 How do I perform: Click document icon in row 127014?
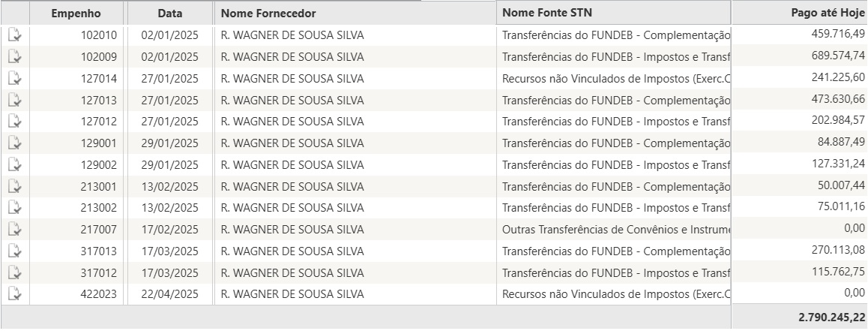pyautogui.click(x=14, y=79)
